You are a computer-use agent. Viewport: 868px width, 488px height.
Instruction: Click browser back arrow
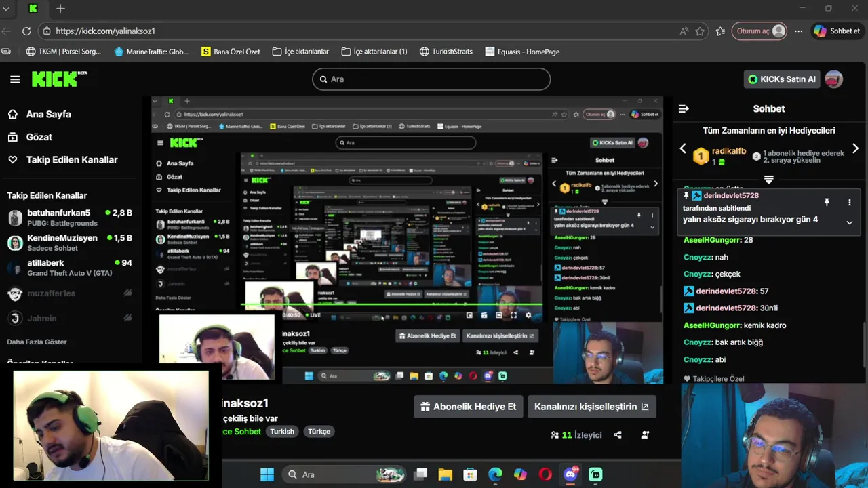pyautogui.click(x=6, y=31)
